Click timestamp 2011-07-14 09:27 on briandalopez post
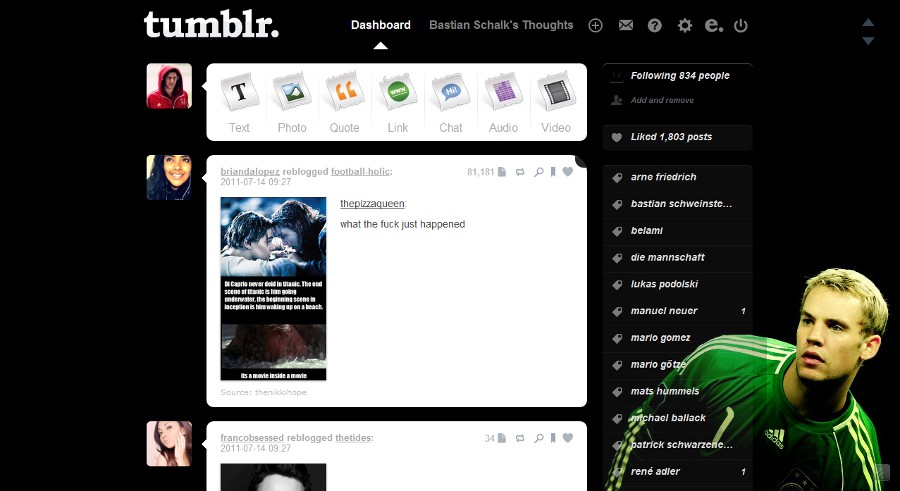The image size is (900, 491). pos(255,182)
